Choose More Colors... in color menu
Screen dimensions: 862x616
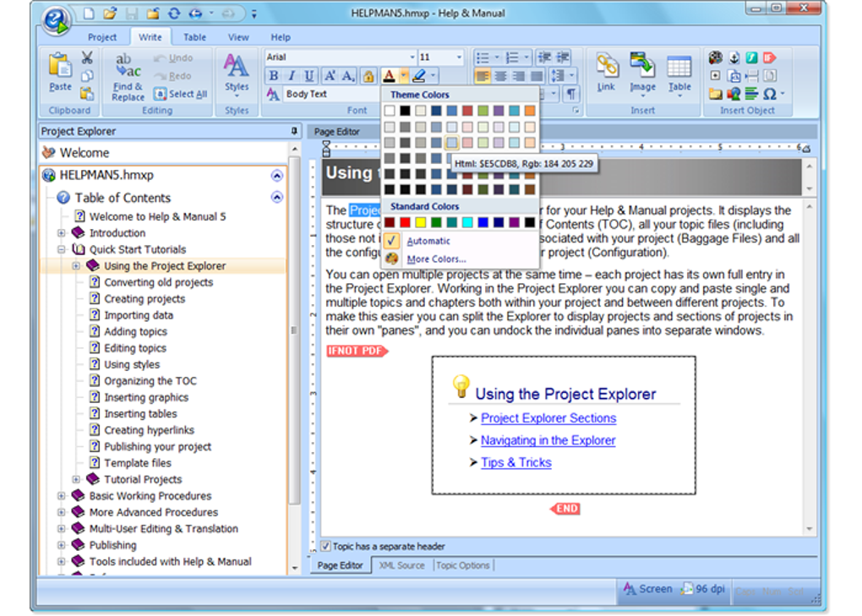[437, 259]
